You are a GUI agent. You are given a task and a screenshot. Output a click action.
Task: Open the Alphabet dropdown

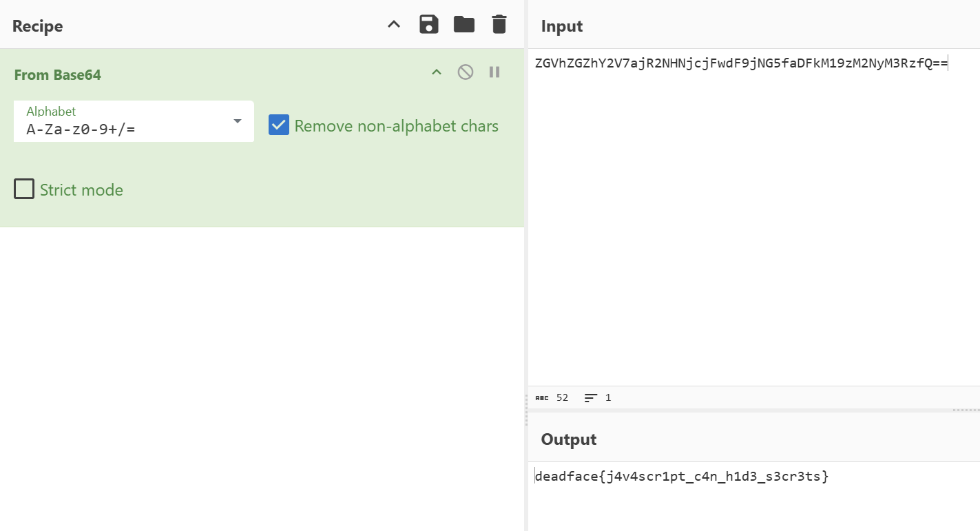pos(238,121)
